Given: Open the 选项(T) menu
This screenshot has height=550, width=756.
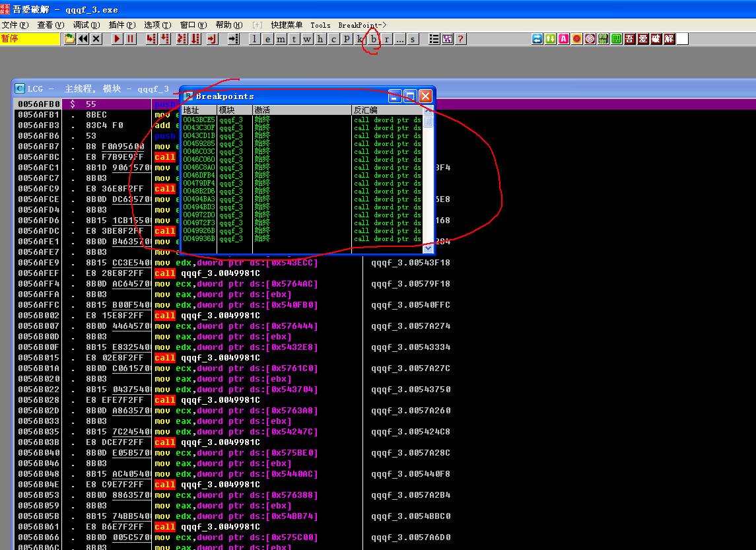Looking at the screenshot, I should coord(158,25).
